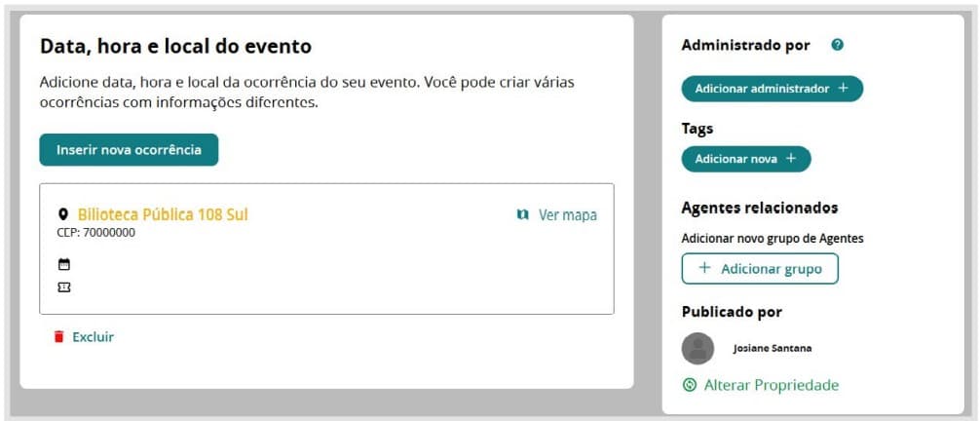The height and width of the screenshot is (421, 980).
Task: Click the help icon beside Administrado por
Action: [x=837, y=45]
